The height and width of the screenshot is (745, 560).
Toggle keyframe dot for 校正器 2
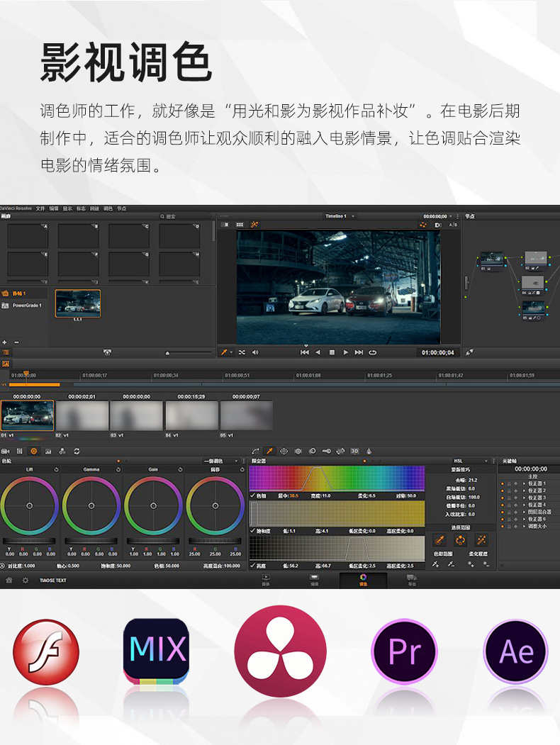503,491
